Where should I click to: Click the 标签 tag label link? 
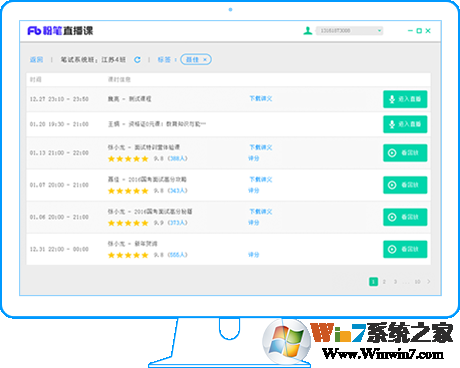(164, 60)
